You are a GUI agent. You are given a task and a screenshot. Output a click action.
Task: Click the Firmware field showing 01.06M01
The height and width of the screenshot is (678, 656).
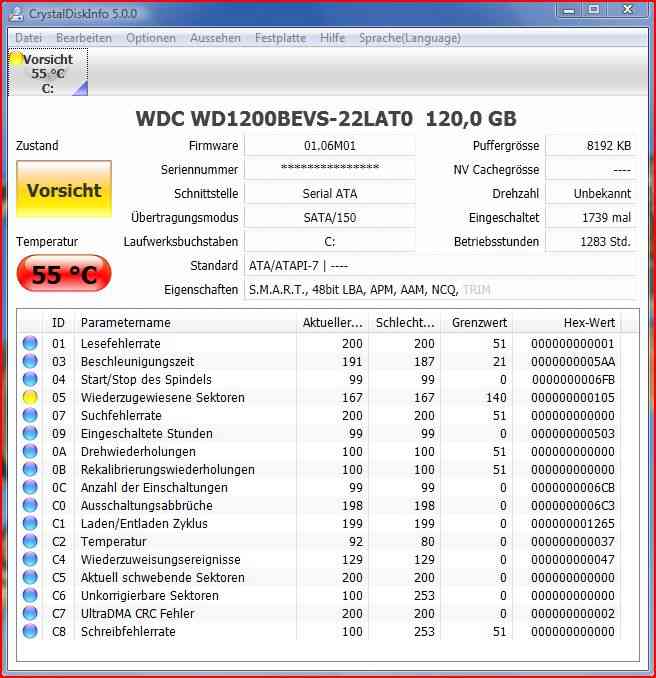click(x=330, y=146)
